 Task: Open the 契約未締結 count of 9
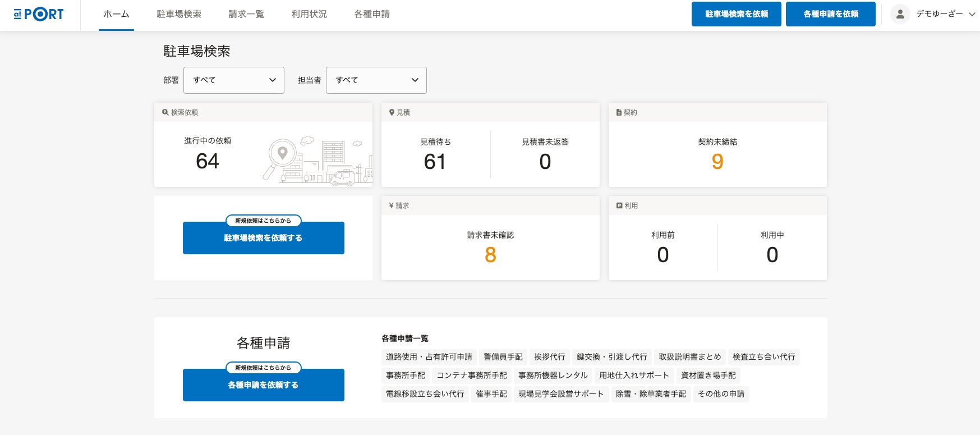point(717,162)
